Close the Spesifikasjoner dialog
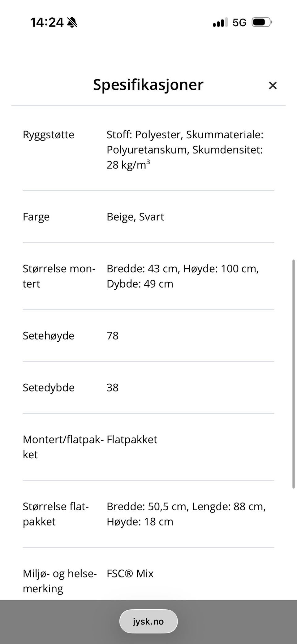Viewport: 297px width, 644px height. 273,85
